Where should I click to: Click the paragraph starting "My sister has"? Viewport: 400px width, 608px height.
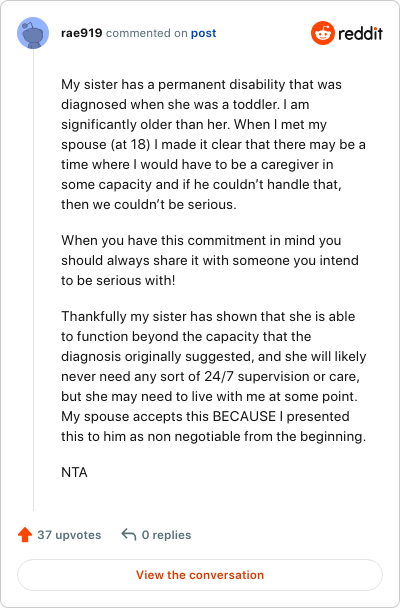point(213,144)
